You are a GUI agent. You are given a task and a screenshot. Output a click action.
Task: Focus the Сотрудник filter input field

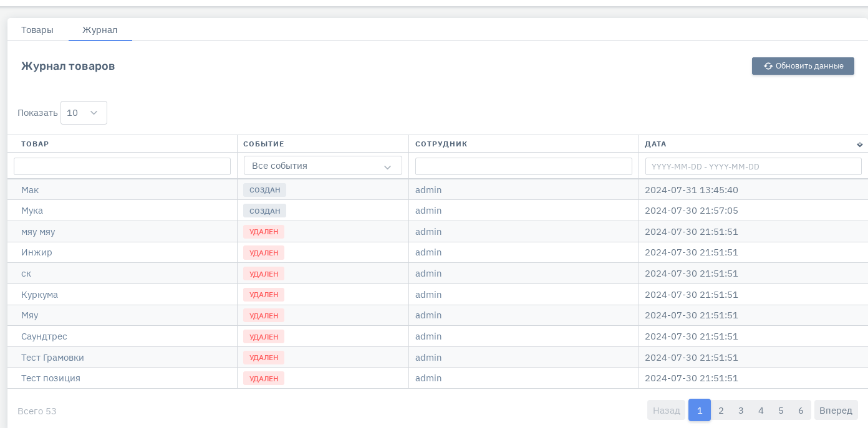(523, 166)
